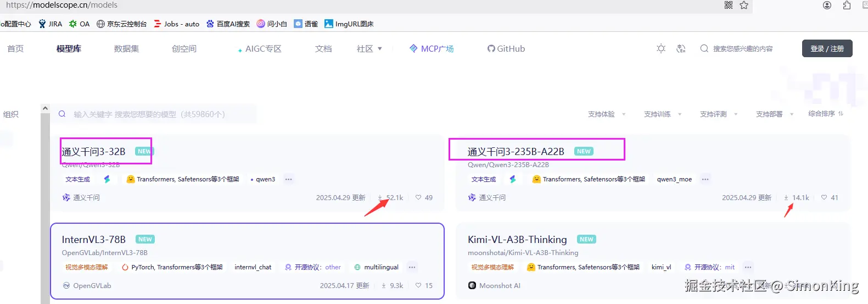Viewport: 868px width, 304px height.
Task: Click the 文本生成 tag on 通义千问3-32B
Action: pyautogui.click(x=77, y=179)
